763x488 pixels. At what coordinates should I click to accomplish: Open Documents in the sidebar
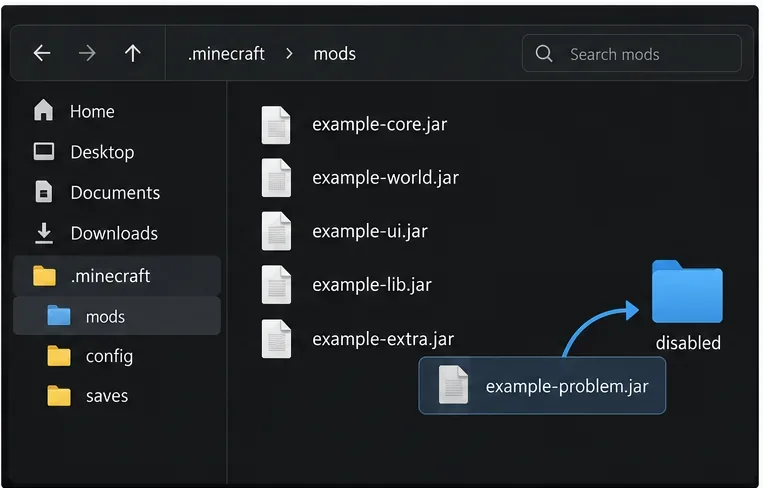click(117, 193)
